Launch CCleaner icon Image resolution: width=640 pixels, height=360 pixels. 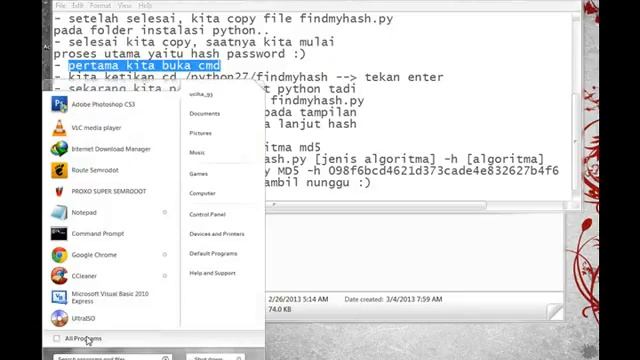pyautogui.click(x=59, y=276)
